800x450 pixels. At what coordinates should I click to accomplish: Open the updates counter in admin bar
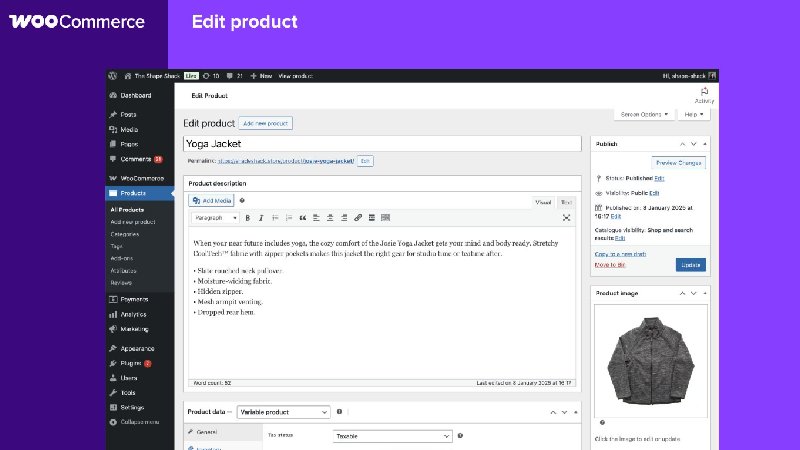click(x=211, y=76)
